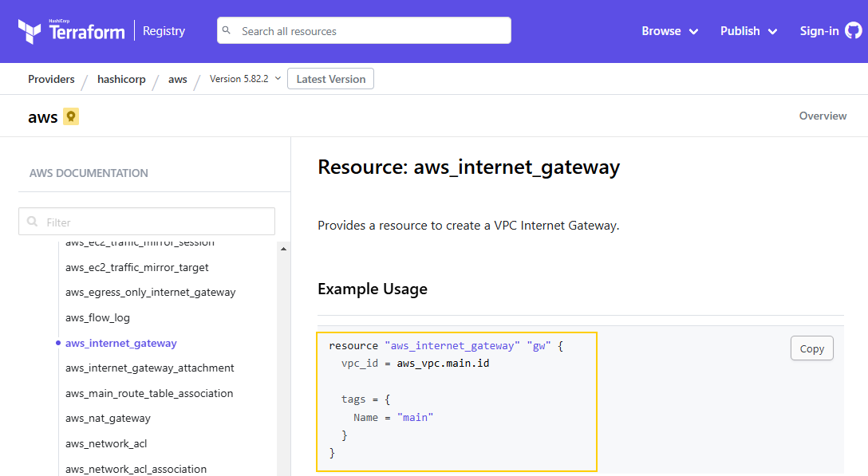Copy the example code with Copy button
This screenshot has height=476, width=868.
pos(811,348)
